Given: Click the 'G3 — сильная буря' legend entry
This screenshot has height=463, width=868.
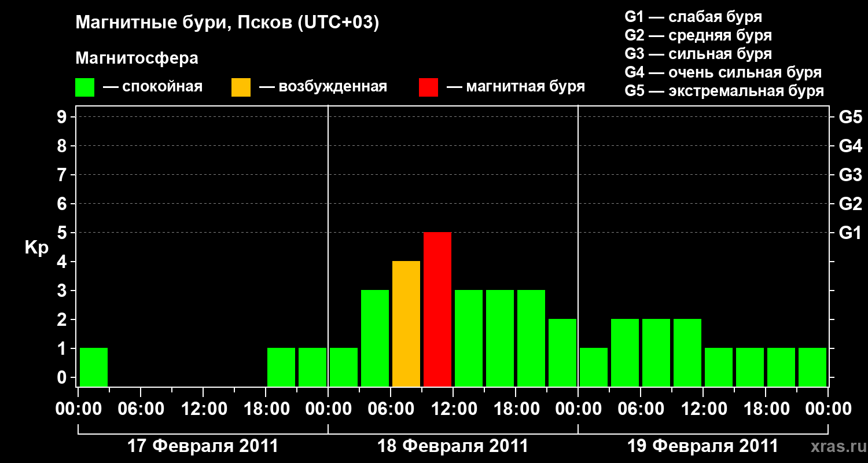Looking at the screenshot, I should 698,54.
